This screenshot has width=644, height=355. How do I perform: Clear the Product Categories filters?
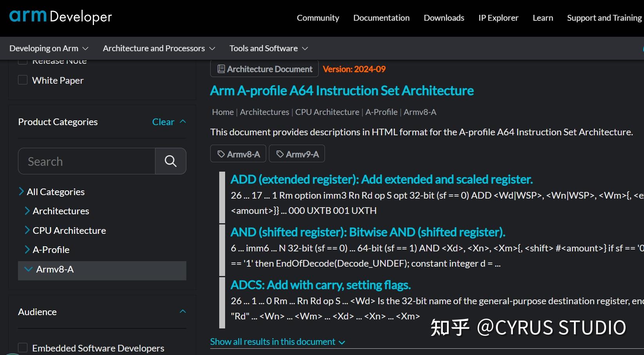163,122
